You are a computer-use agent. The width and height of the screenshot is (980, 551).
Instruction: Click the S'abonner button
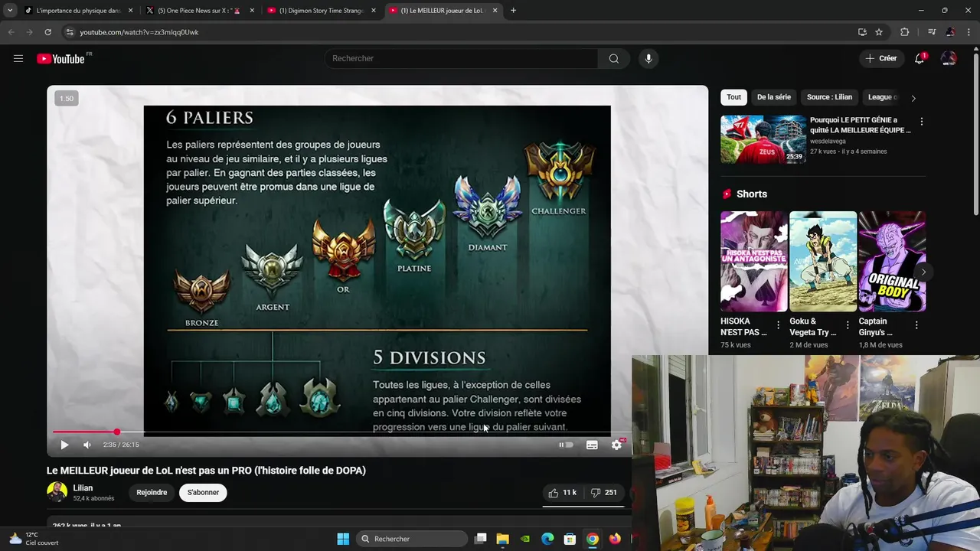(203, 493)
